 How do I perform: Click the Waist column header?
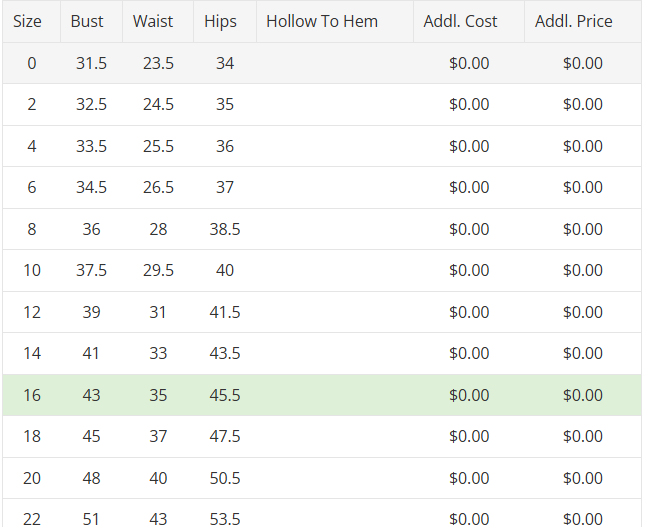pyautogui.click(x=153, y=21)
